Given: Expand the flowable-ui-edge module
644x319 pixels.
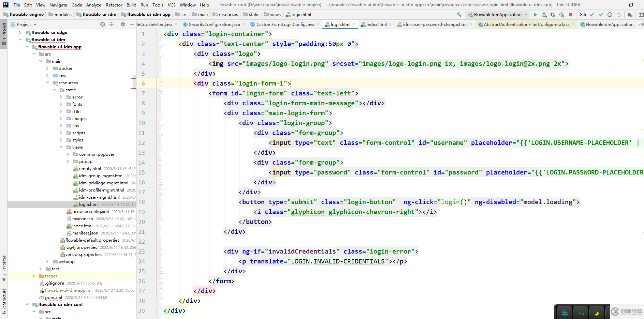Looking at the screenshot, I should (20, 32).
